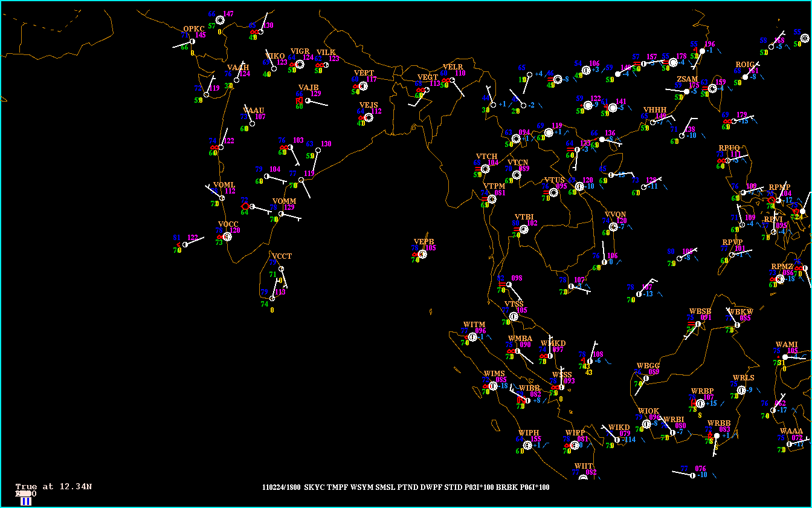Viewport: 812px width, 508px height.
Task: Click the 'True at 12.34N' scale text
Action: click(54, 487)
